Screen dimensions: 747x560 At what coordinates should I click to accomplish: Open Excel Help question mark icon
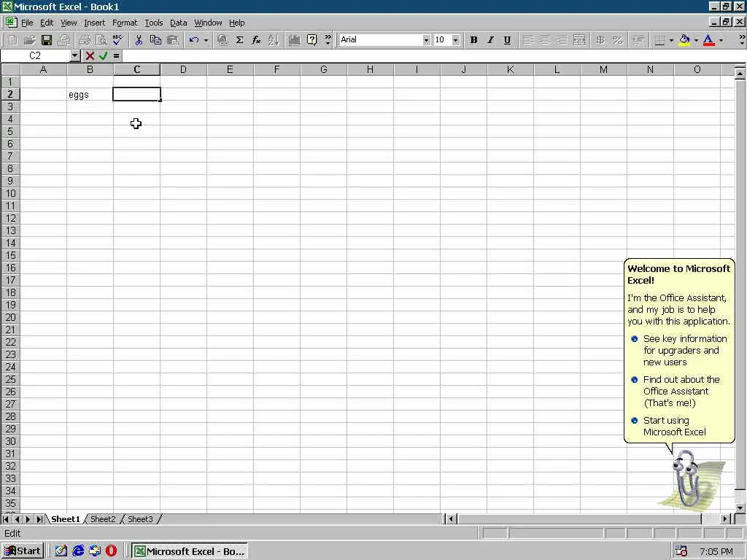(x=311, y=40)
